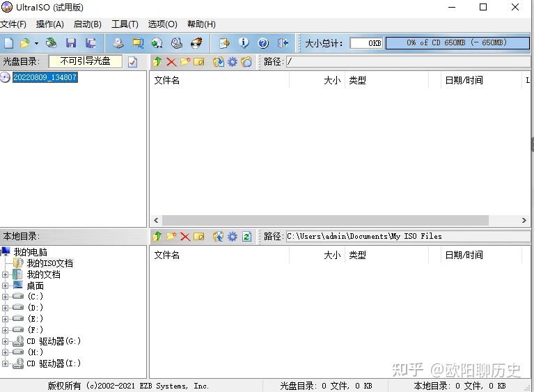Go up one level in local directory
The width and height of the screenshot is (534, 392).
(157, 236)
